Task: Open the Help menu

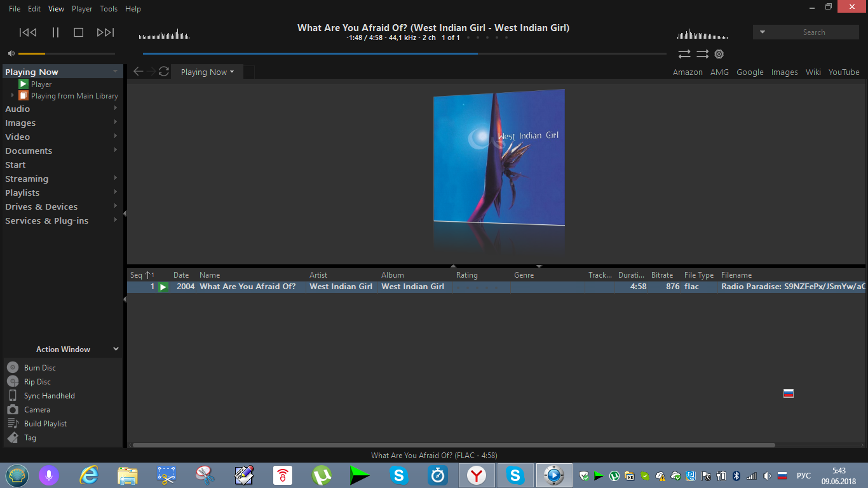Action: tap(133, 9)
